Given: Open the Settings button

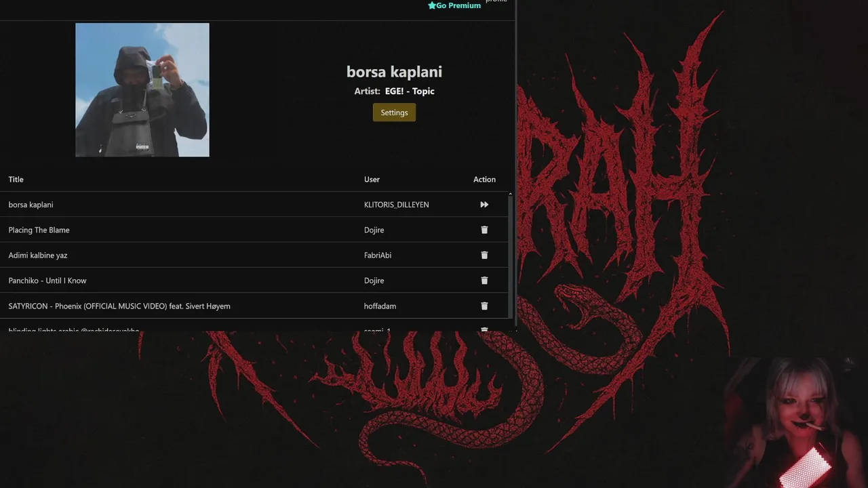Looking at the screenshot, I should click(394, 113).
